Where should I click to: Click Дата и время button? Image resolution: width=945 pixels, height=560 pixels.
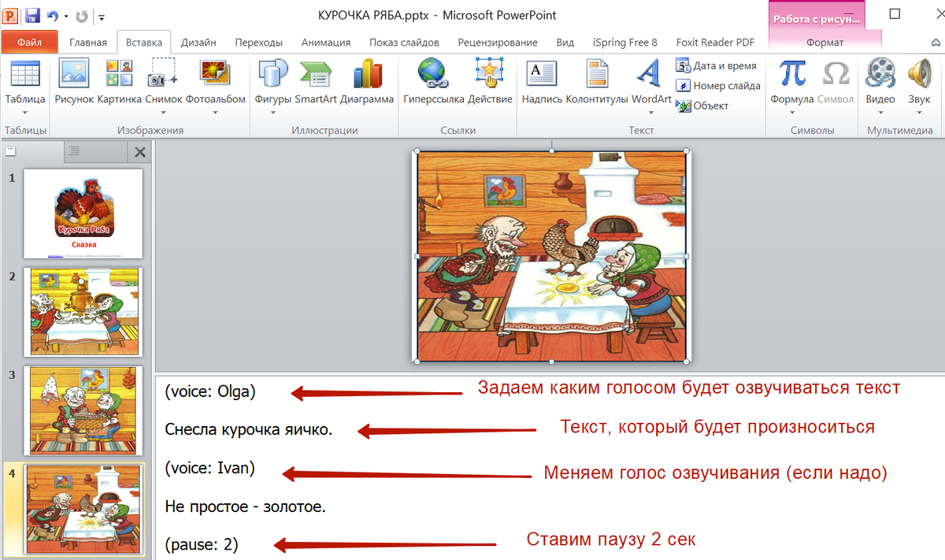coord(717,66)
